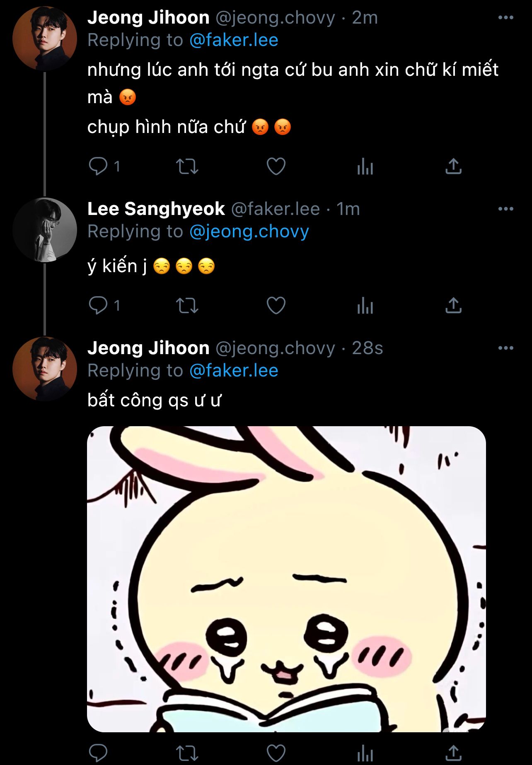Like Lee Sanghyeok's "ý kiến j" tweet

[276, 306]
